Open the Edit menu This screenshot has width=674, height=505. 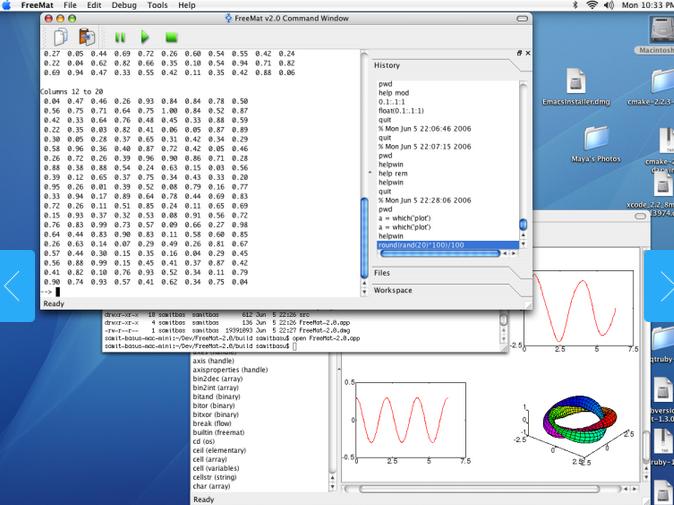click(94, 5)
